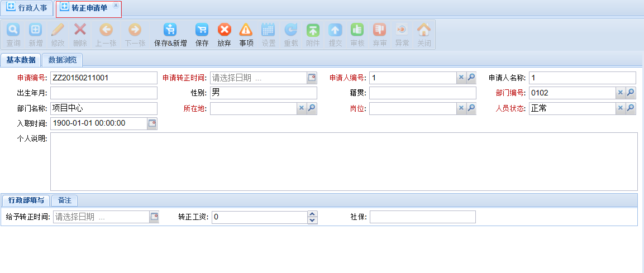644x273 pixels.
Task: Click the search icon beside 人员状态
Action: [x=631, y=108]
